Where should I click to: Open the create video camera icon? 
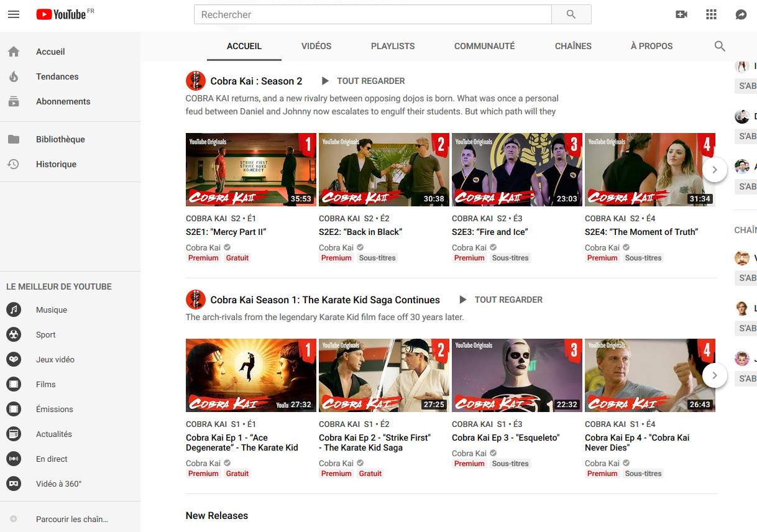(682, 14)
